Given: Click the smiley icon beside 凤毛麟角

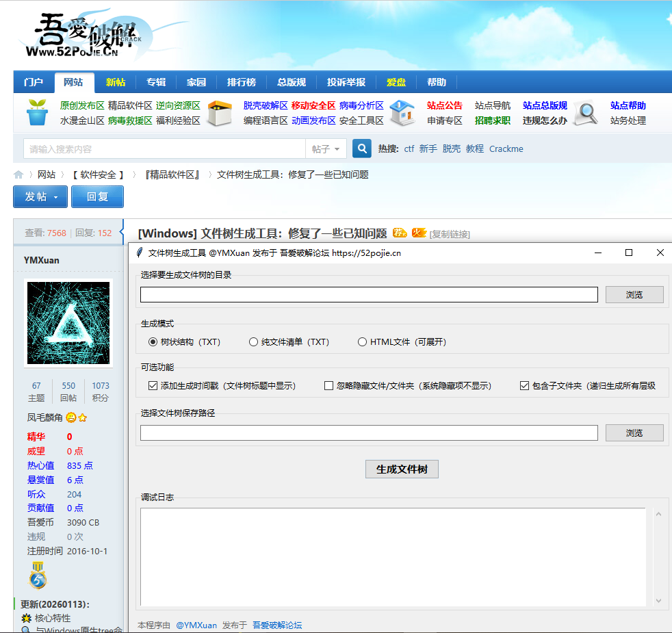Looking at the screenshot, I should 71,417.
